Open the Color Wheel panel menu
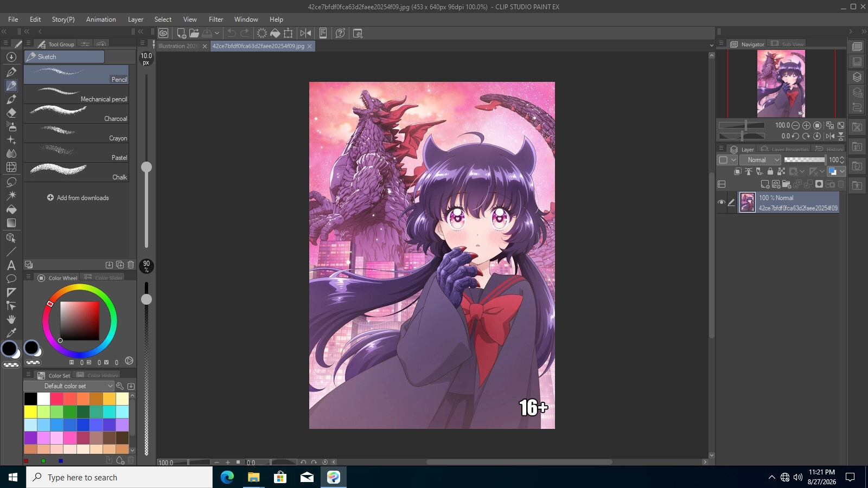Viewport: 868px width, 488px height. 29,277
